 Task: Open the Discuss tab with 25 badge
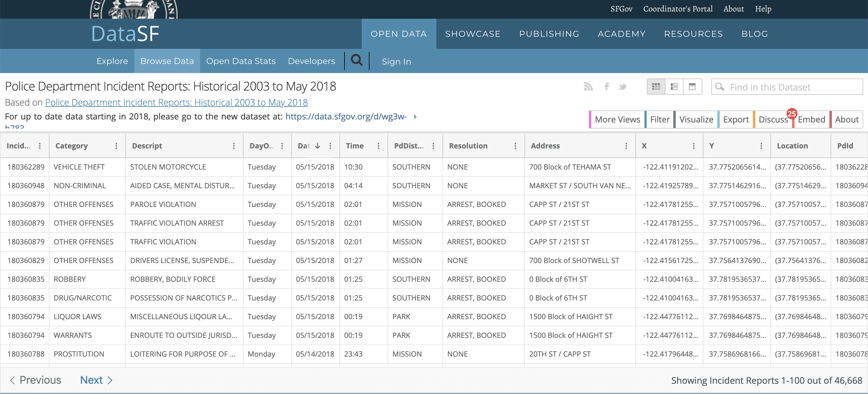pyautogui.click(x=773, y=119)
